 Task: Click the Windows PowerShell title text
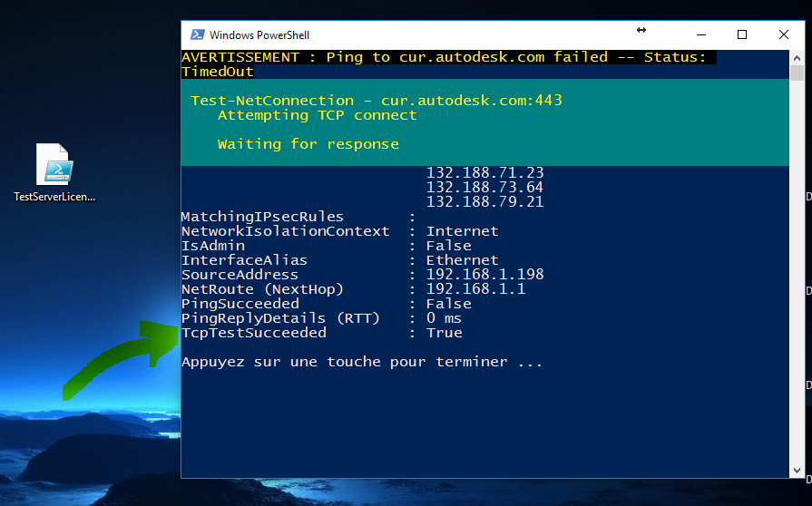coord(259,35)
